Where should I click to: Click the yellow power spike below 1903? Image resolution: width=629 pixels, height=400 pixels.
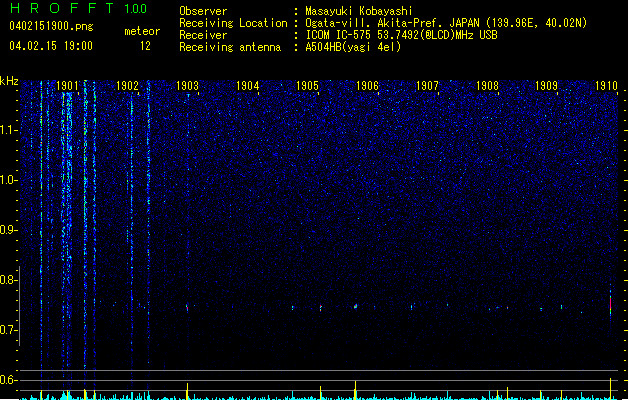tap(187, 391)
